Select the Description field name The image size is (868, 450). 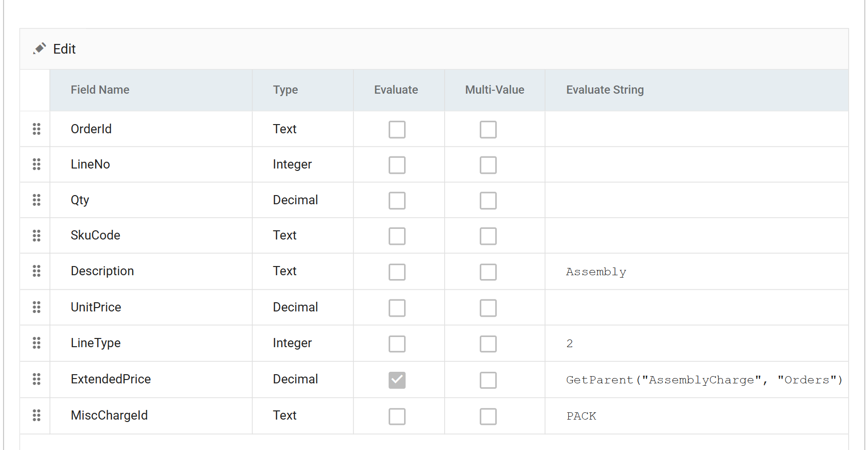coord(102,271)
